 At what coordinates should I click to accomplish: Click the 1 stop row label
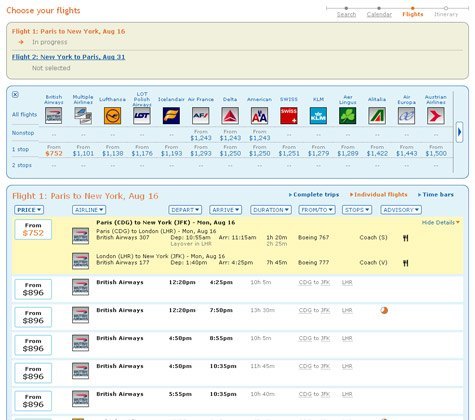tap(20, 149)
